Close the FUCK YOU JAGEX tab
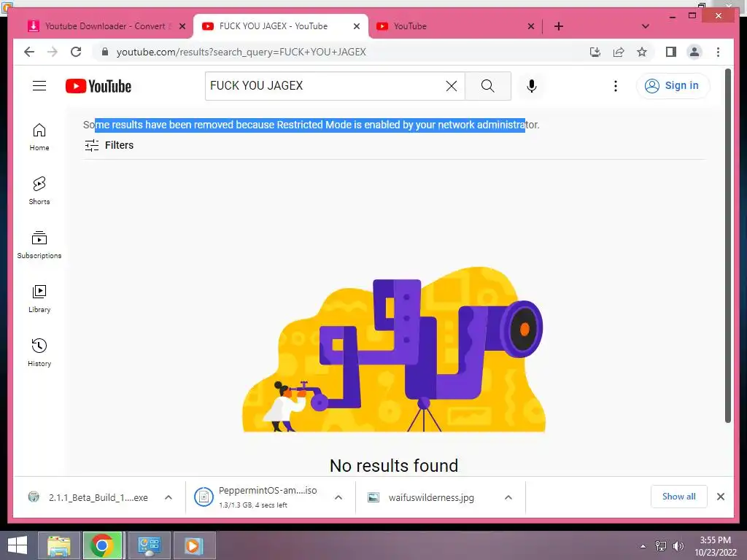This screenshot has height=560, width=747. click(356, 26)
